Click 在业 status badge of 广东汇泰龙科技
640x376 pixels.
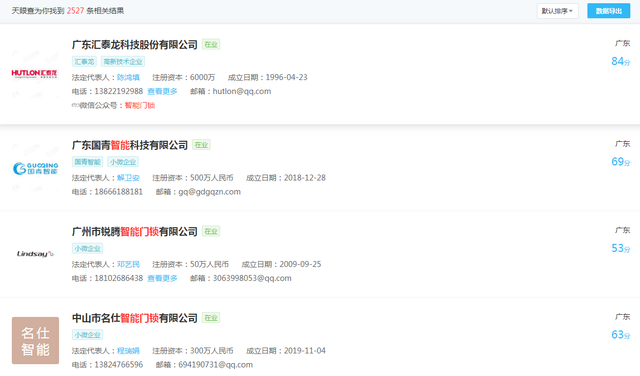tap(211, 44)
